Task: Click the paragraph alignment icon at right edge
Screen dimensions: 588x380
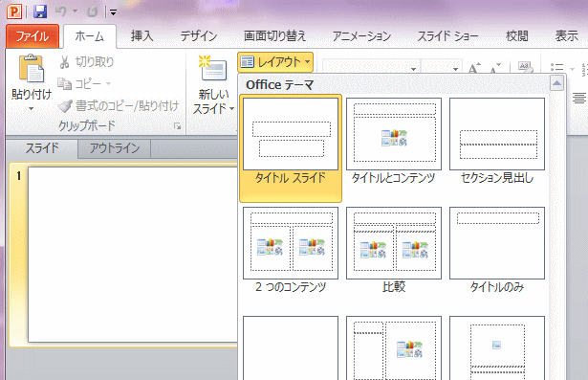Action: coord(579,99)
